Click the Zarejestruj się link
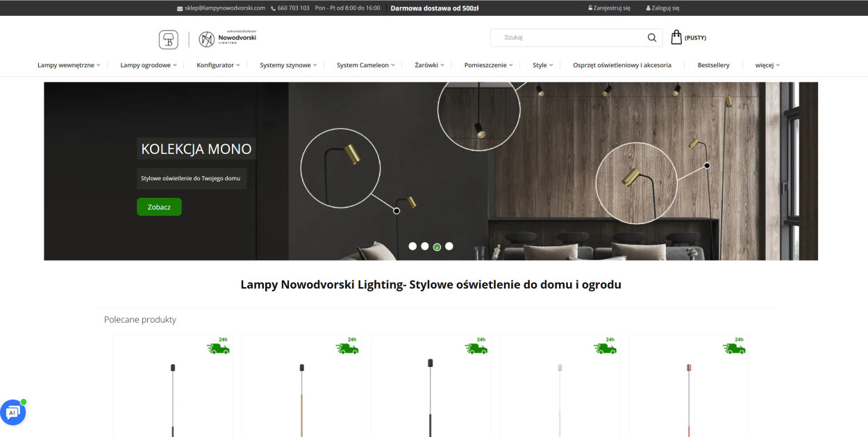 click(x=609, y=8)
